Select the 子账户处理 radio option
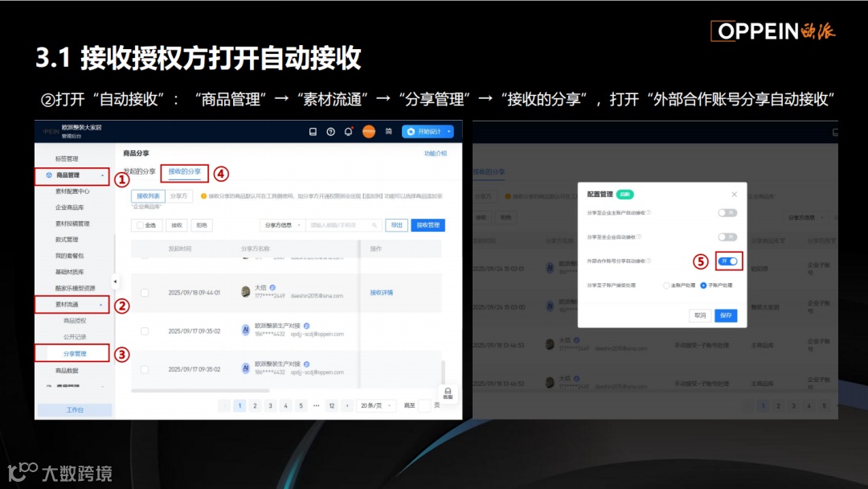This screenshot has width=868, height=489. (x=703, y=286)
